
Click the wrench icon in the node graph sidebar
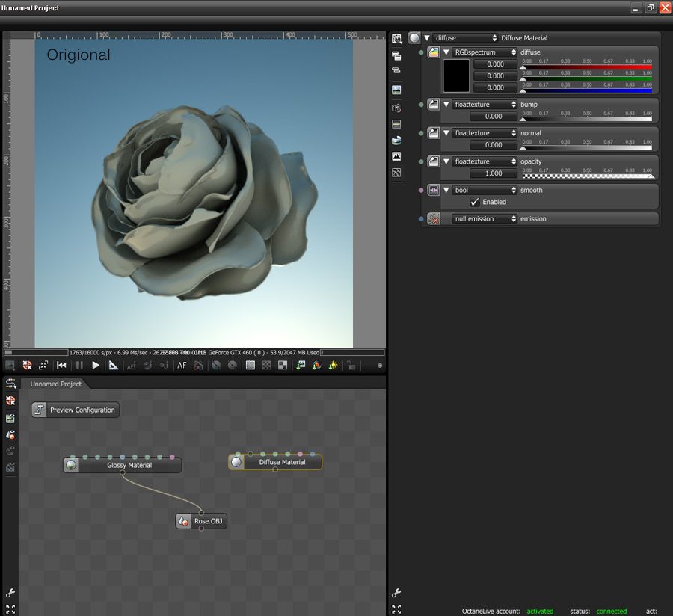(x=10, y=594)
